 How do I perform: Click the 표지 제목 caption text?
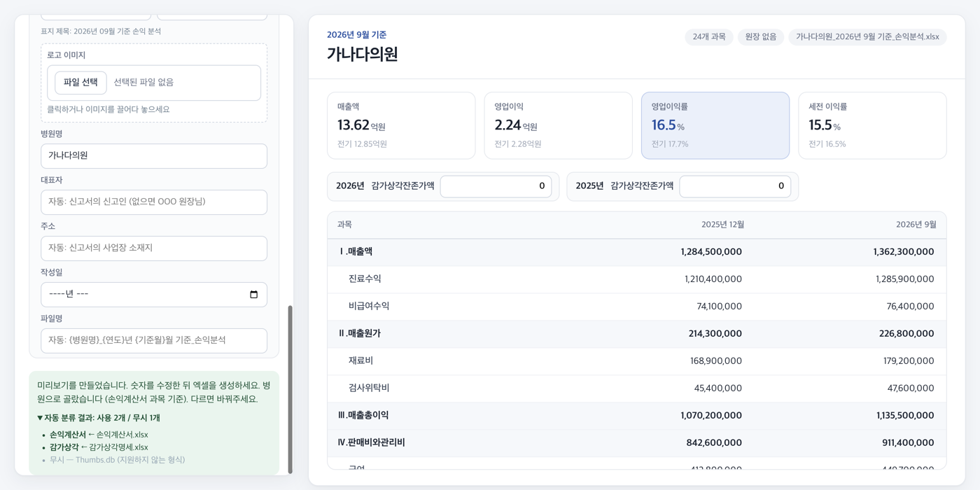[101, 31]
